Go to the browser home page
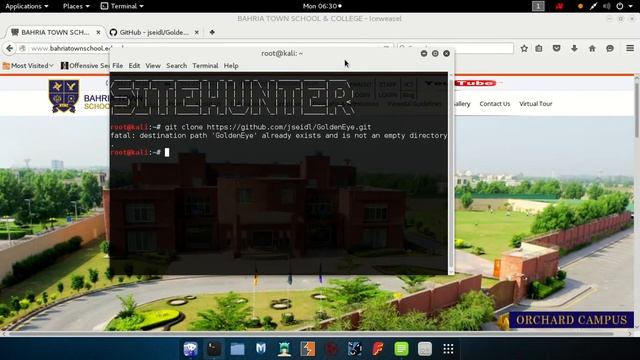Viewport: 640px width, 360px height. point(592,49)
